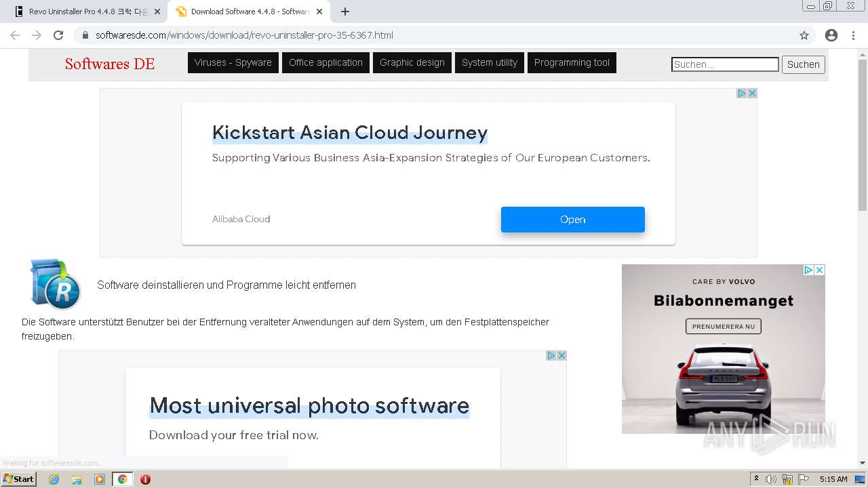Open media player from taskbar
Viewport: 868px width, 488px height.
[100, 479]
